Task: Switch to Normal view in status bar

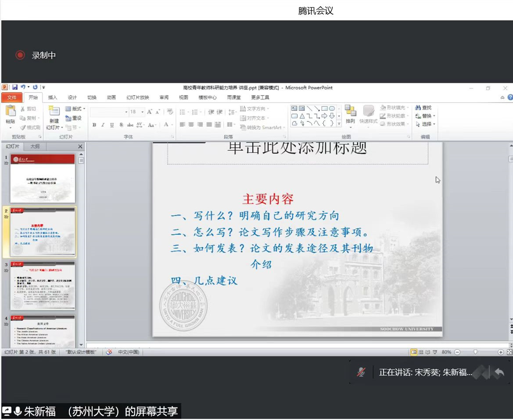Action: (413, 352)
